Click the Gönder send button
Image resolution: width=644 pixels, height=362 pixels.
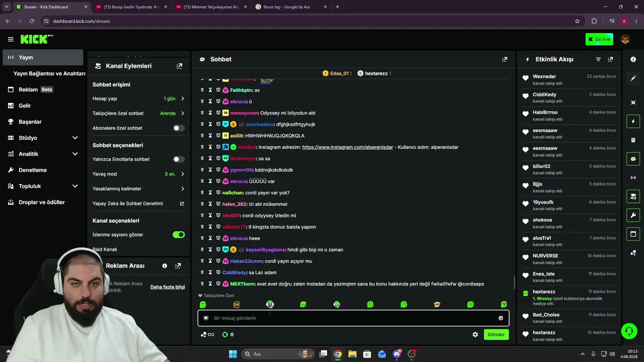pyautogui.click(x=496, y=334)
